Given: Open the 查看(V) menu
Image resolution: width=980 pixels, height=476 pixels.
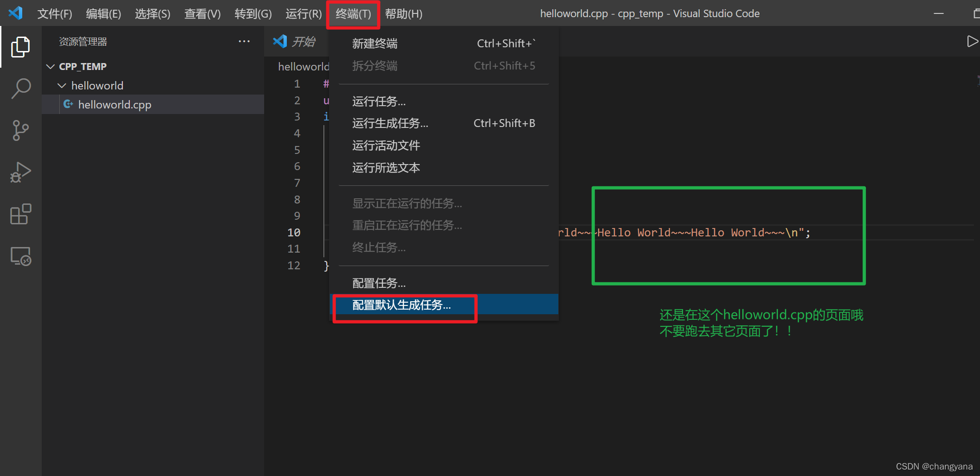Looking at the screenshot, I should pos(202,13).
